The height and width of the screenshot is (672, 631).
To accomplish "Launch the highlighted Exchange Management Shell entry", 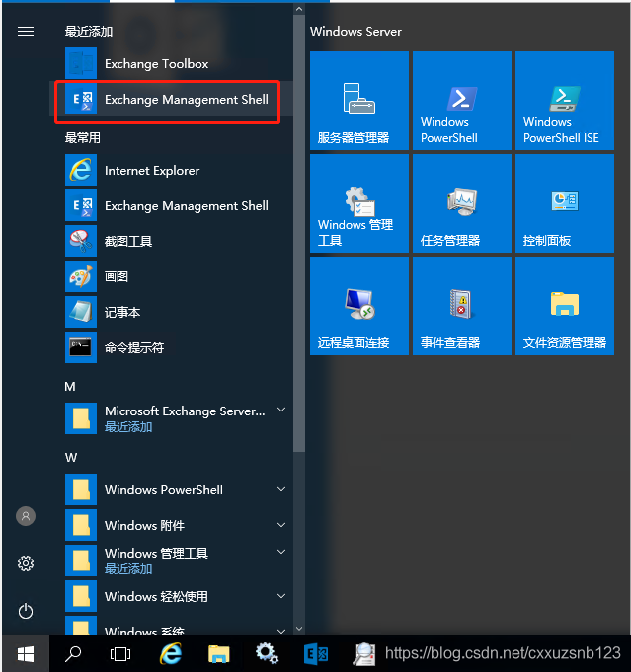I will click(x=172, y=100).
